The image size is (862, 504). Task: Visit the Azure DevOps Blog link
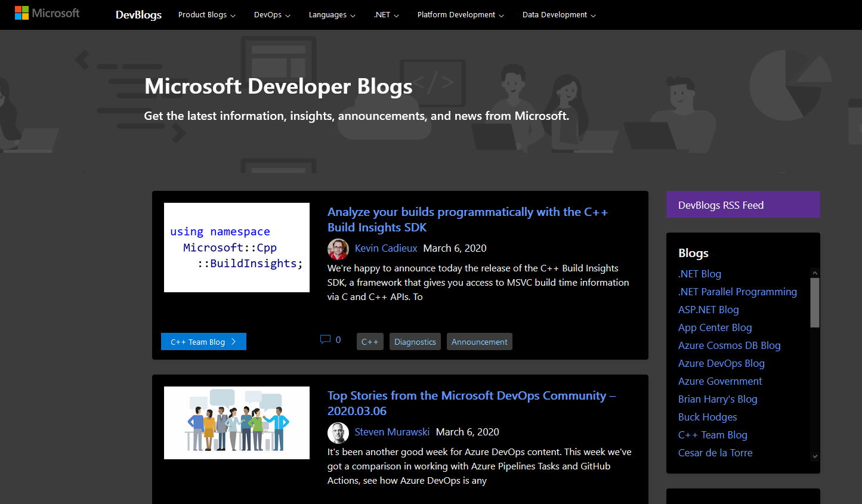[x=721, y=363]
